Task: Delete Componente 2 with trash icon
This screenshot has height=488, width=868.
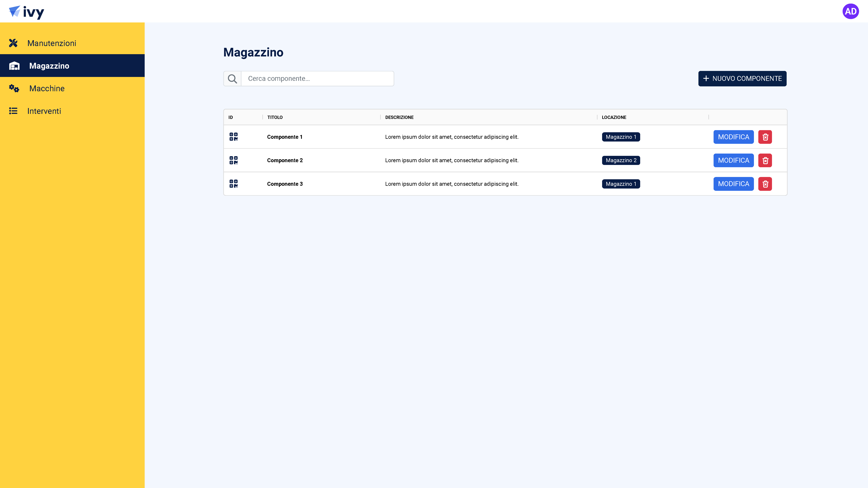Action: point(765,160)
